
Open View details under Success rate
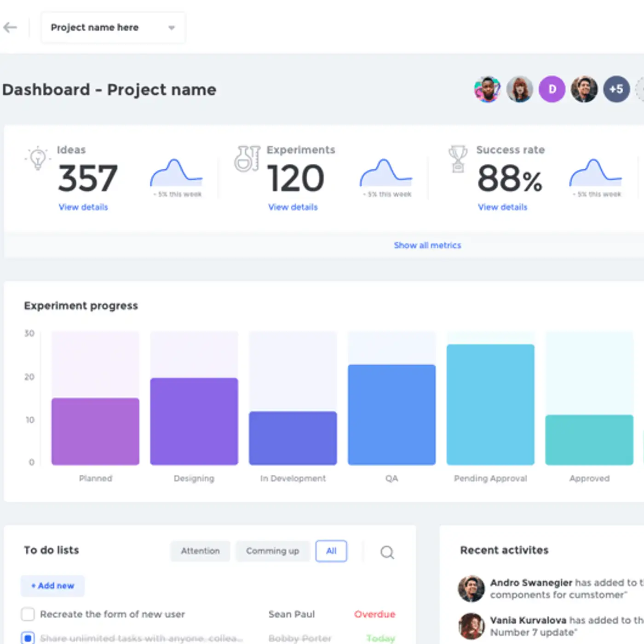click(x=502, y=207)
